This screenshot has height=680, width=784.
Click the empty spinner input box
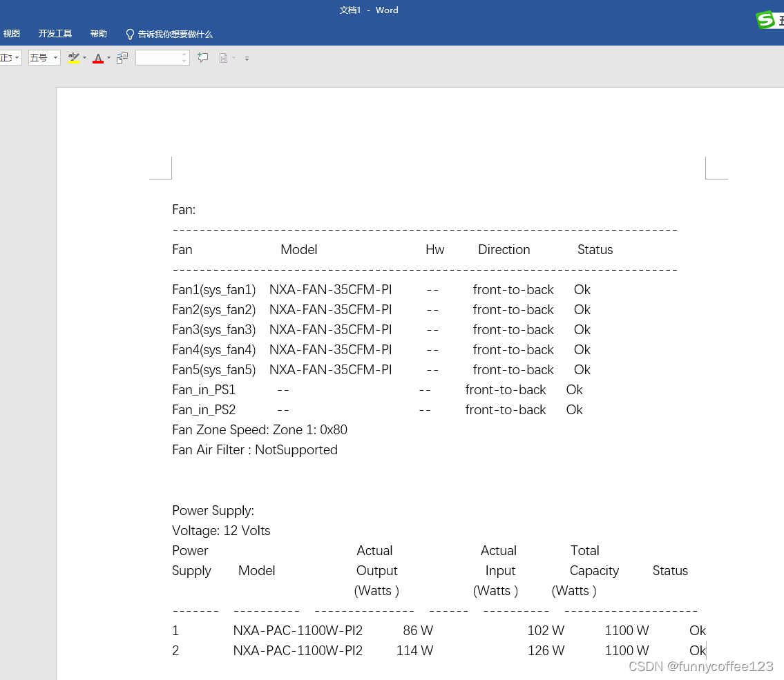(x=158, y=58)
